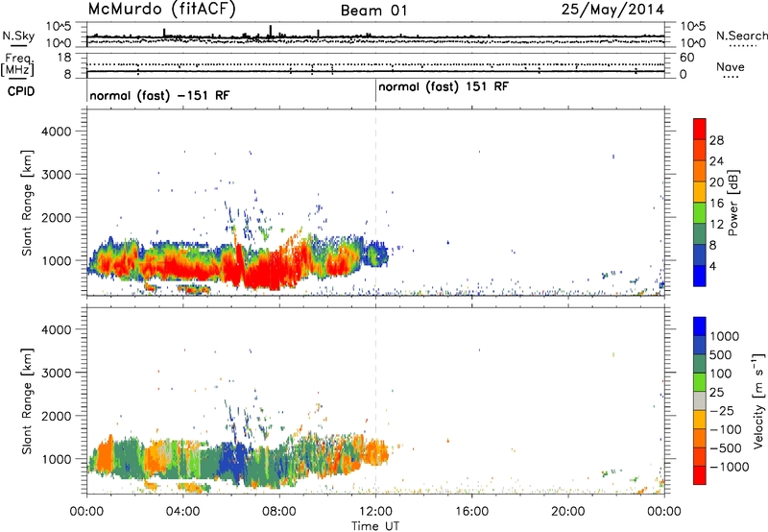The width and height of the screenshot is (768, 532).
Task: Click the "-1000" label on the Velocity color bar
Action: click(730, 467)
